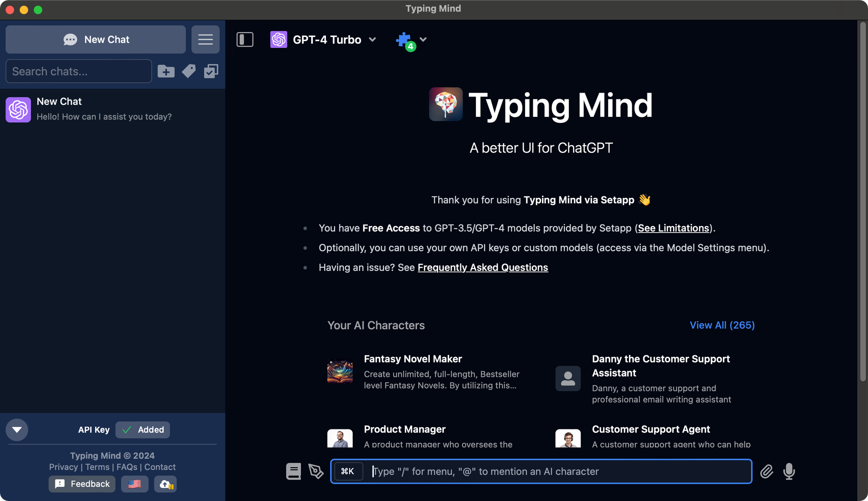
Task: Open the FAQs link in footer
Action: coord(127,467)
